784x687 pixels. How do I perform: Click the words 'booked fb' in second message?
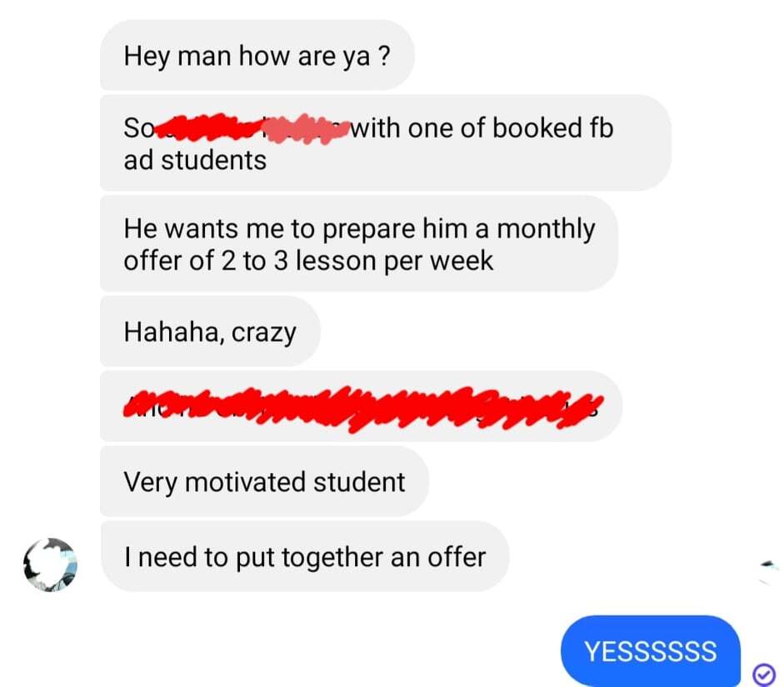pyautogui.click(x=552, y=128)
